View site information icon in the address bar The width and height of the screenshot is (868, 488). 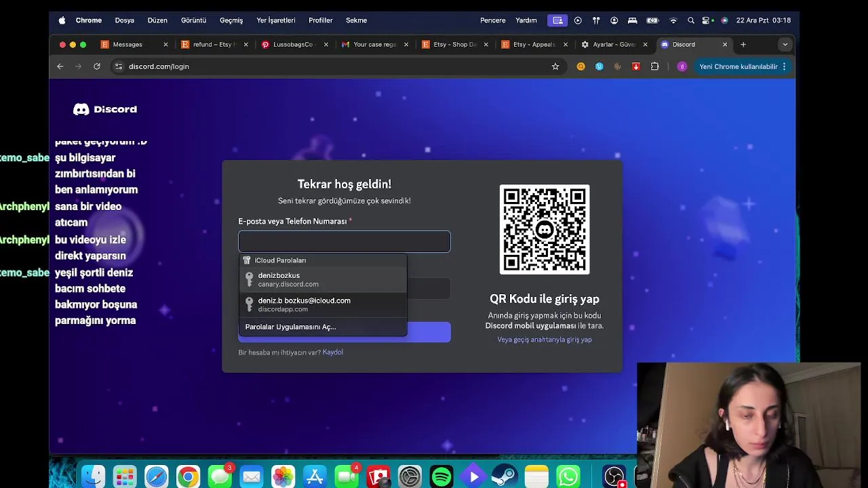(119, 66)
